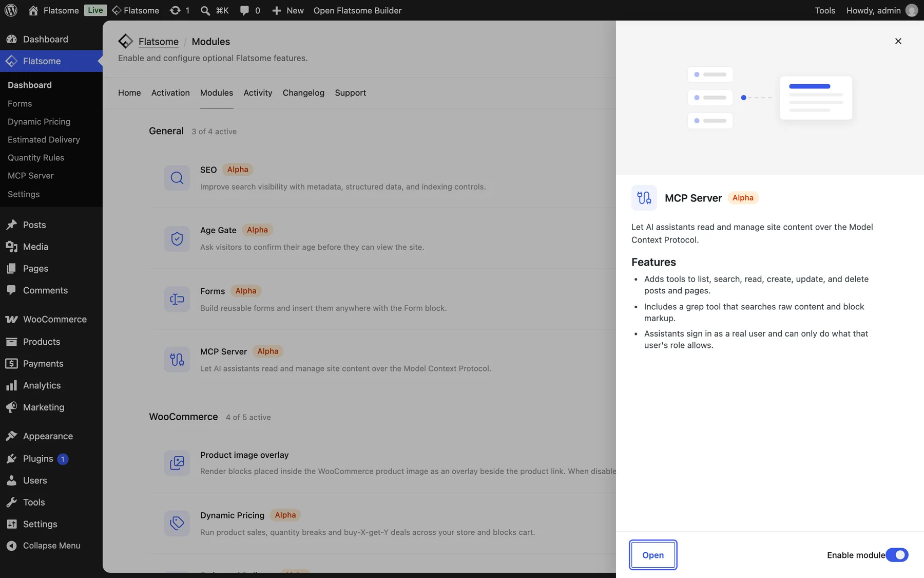This screenshot has height=578, width=924.
Task: Click the Age Gate module title
Action: pos(218,230)
